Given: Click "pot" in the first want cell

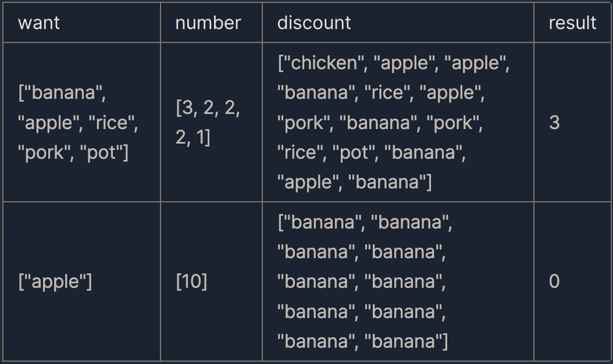Looking at the screenshot, I should pos(101,152).
